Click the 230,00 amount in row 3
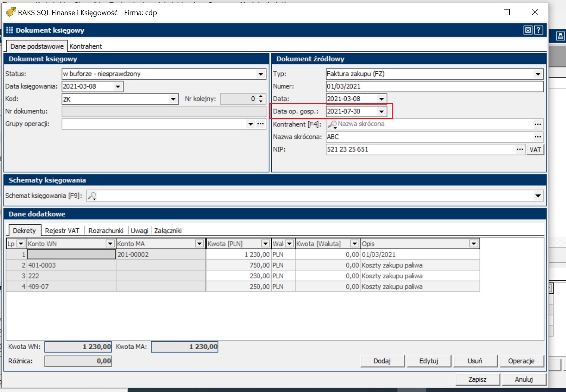566x392 pixels. click(x=238, y=276)
